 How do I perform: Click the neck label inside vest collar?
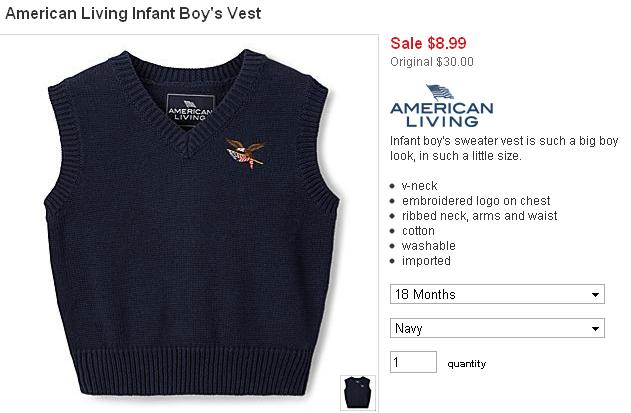(190, 109)
